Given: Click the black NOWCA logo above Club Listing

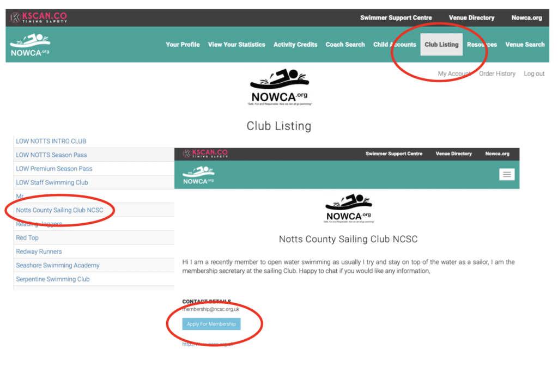Looking at the screenshot, I should tap(280, 87).
